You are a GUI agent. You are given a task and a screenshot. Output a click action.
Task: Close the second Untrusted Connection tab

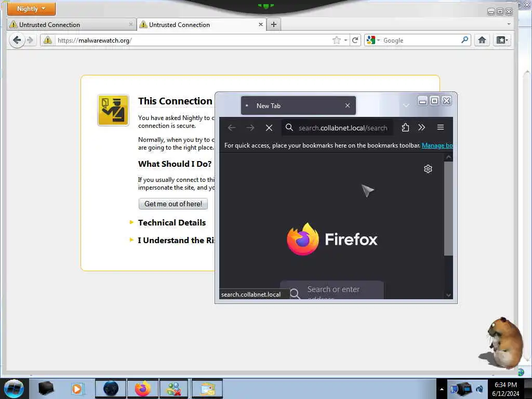[261, 24]
